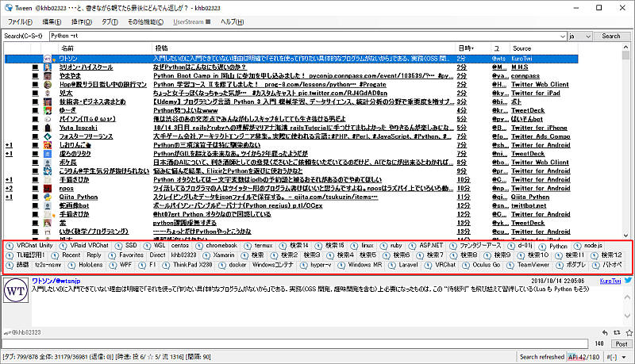Toggle the unread mark on the 紫 row
635x364 pixels.
tap(36, 223)
